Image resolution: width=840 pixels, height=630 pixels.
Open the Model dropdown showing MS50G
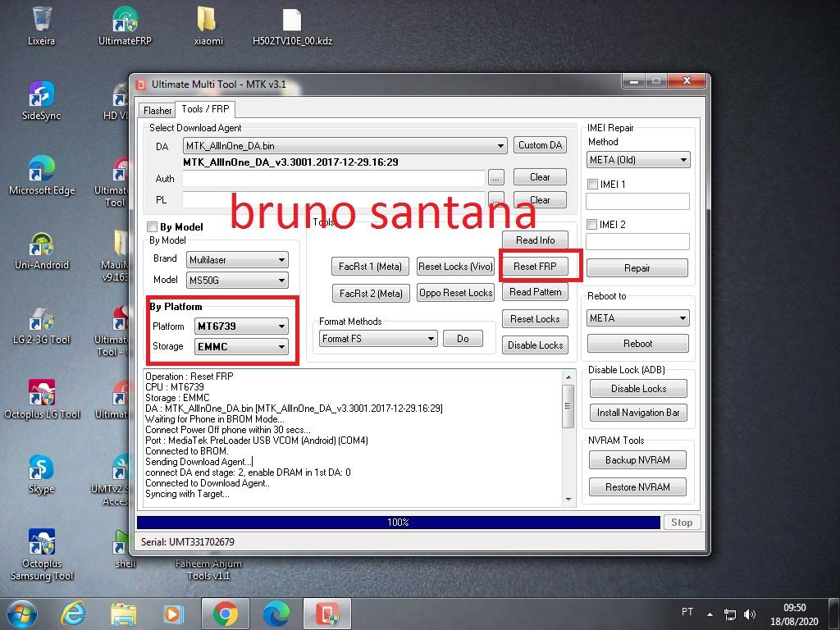click(237, 281)
